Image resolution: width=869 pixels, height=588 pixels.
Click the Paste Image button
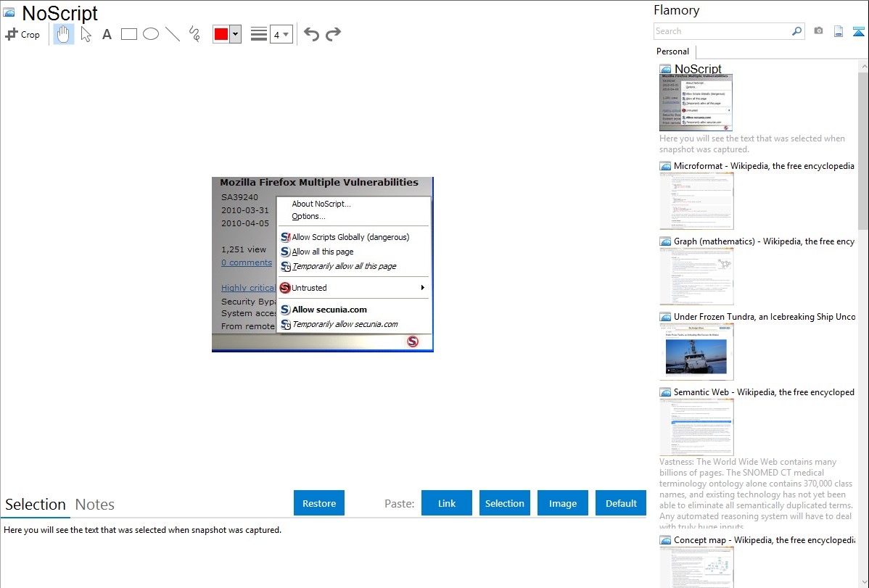[562, 503]
